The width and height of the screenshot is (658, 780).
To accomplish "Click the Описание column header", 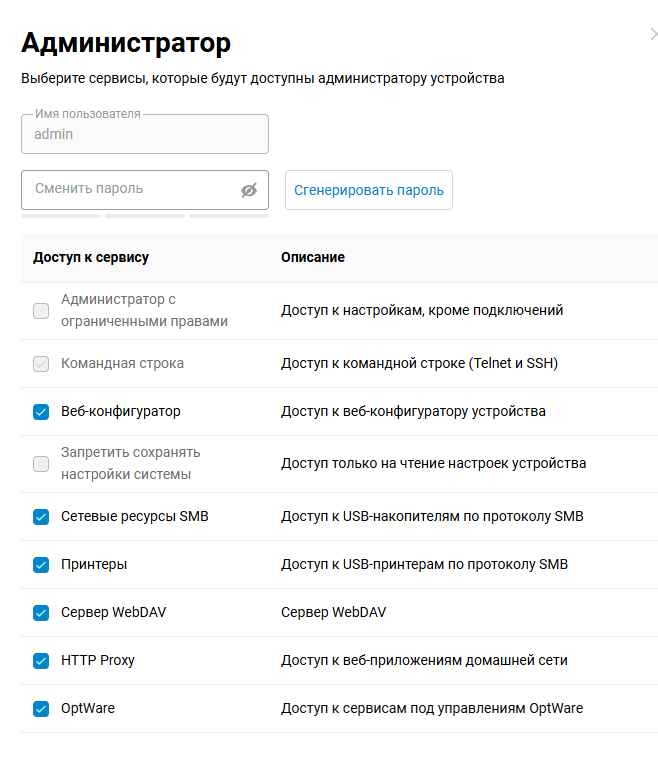I will tap(312, 257).
